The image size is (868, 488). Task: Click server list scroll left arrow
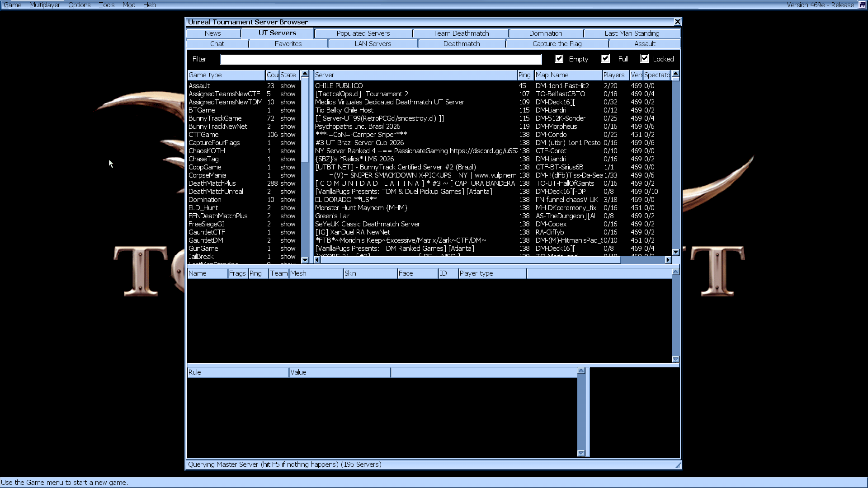(x=317, y=260)
